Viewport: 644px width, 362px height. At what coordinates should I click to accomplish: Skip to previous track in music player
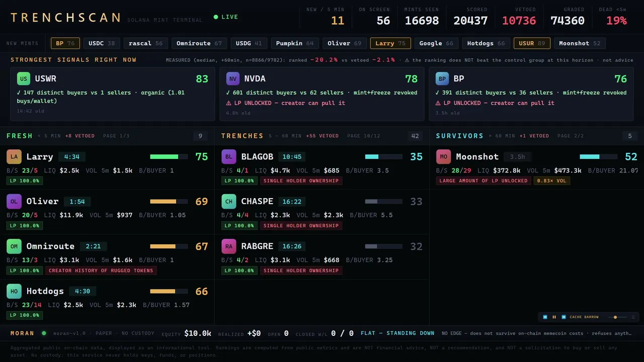coord(545,317)
